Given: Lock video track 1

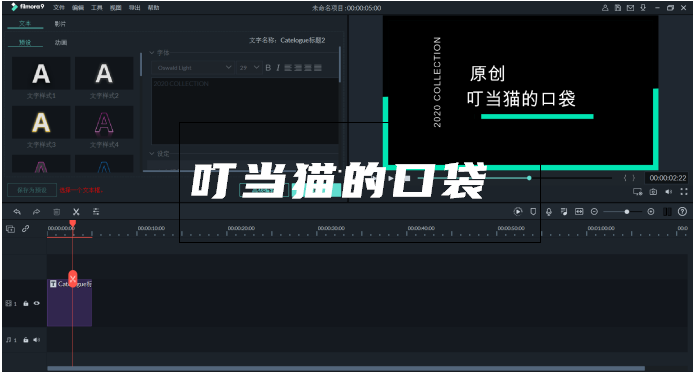Looking at the screenshot, I should (26, 304).
